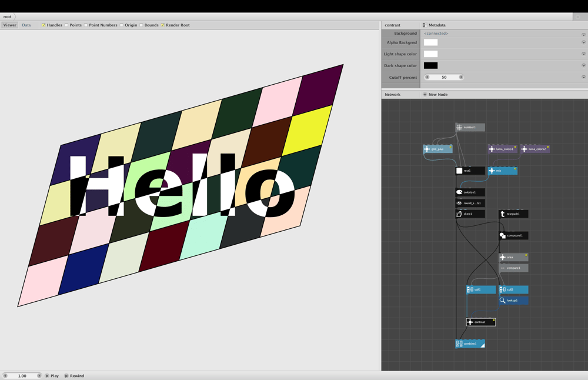The height and width of the screenshot is (380, 588).
Task: Toggle the Render Root checkbox
Action: (x=163, y=25)
